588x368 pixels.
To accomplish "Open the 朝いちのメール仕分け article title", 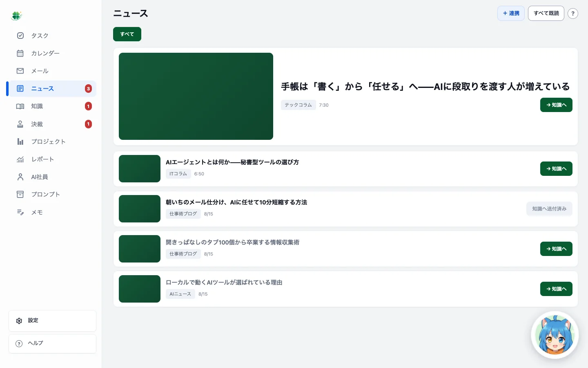I will point(236,202).
